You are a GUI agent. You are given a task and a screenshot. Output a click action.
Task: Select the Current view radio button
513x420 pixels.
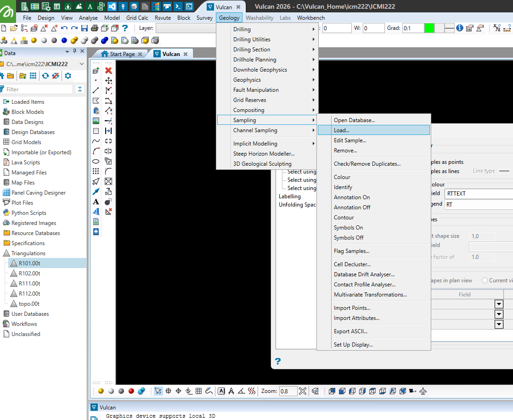pos(485,280)
